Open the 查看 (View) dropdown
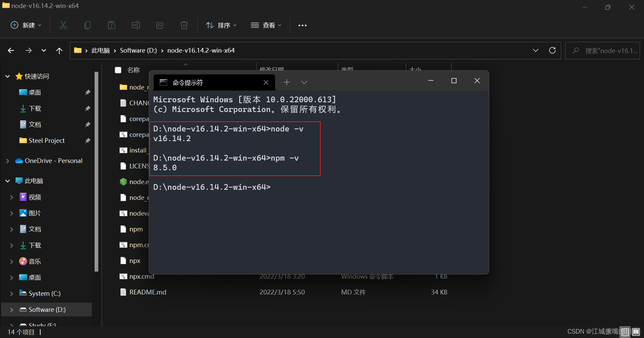This screenshot has height=338, width=644. (x=266, y=25)
